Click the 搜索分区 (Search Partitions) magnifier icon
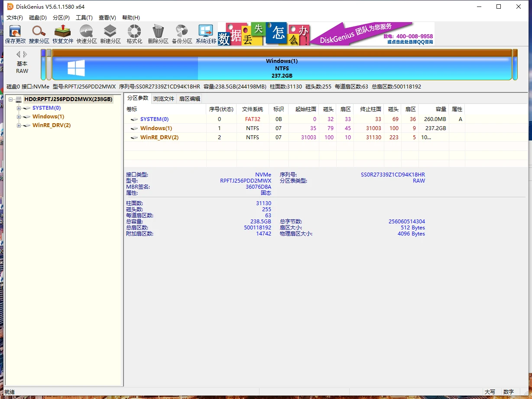Image resolution: width=532 pixels, height=399 pixels. pyautogui.click(x=39, y=34)
